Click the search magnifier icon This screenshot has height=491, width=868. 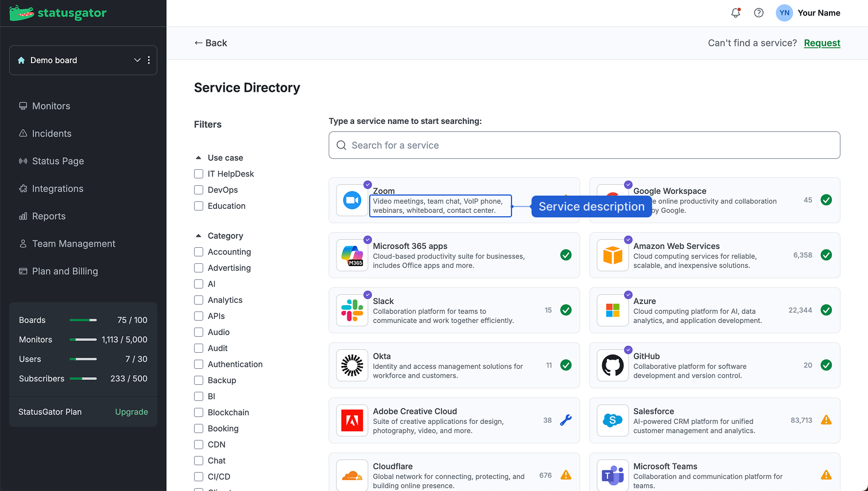(341, 145)
